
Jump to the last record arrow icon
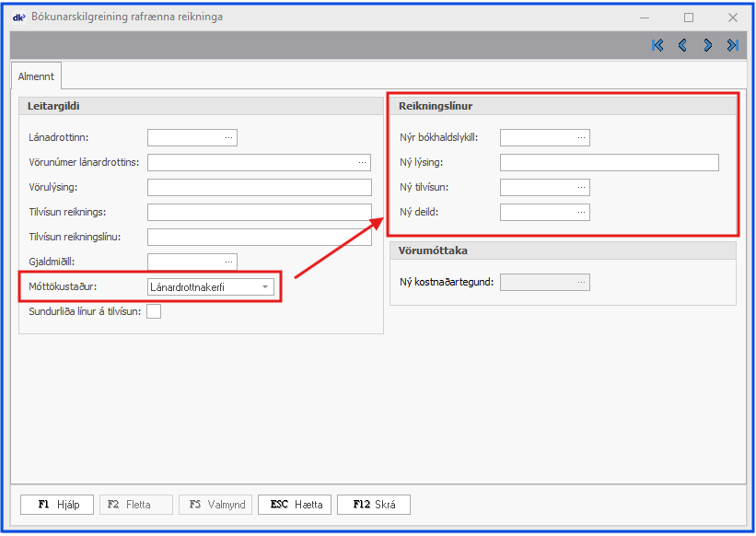pos(732,45)
